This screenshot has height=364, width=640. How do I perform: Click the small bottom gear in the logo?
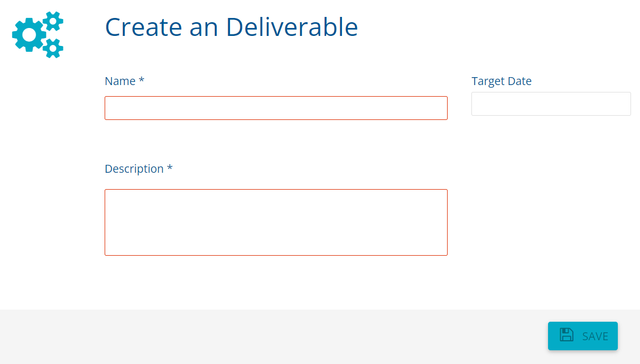(x=53, y=48)
